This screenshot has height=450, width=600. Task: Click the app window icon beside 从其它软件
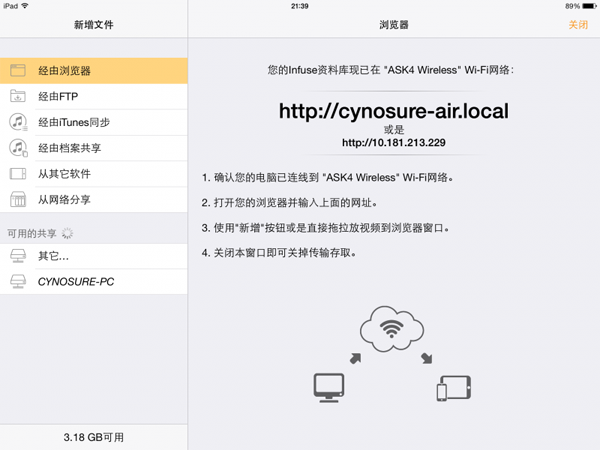pyautogui.click(x=18, y=174)
